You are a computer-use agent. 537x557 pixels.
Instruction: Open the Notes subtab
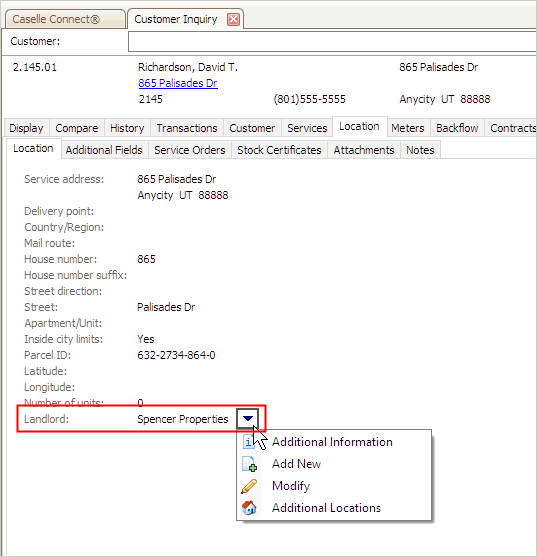tap(420, 150)
